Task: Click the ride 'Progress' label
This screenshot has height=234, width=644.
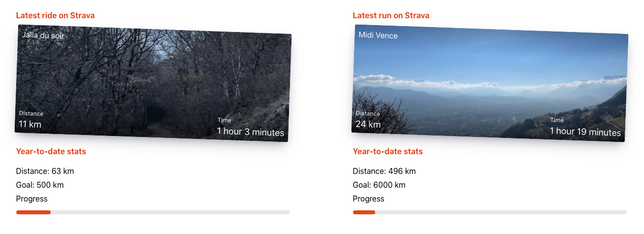Action: coord(32,199)
